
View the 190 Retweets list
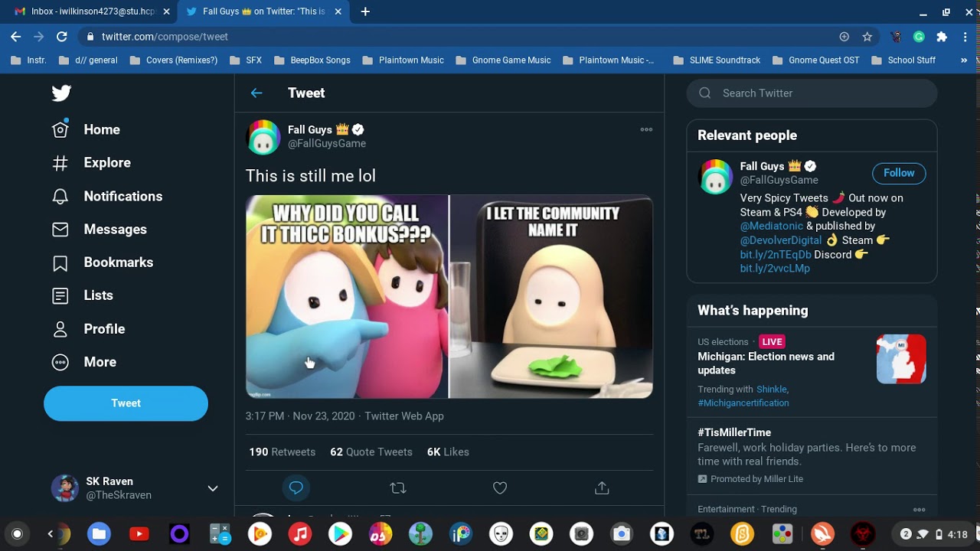click(x=282, y=452)
